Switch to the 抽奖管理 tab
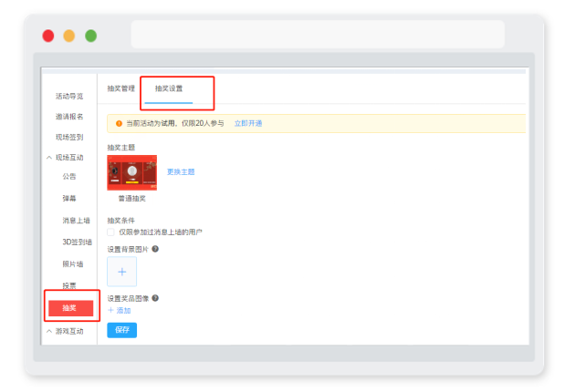The height and width of the screenshot is (392, 575). [x=121, y=88]
